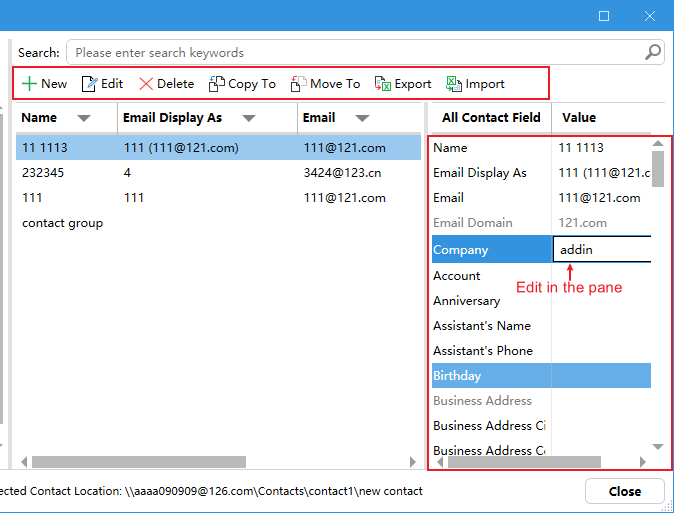674x513 pixels.
Task: Click the Export icon
Action: coord(382,84)
